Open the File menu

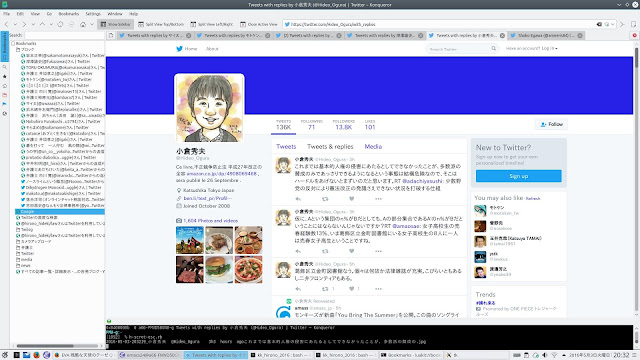coord(7,14)
